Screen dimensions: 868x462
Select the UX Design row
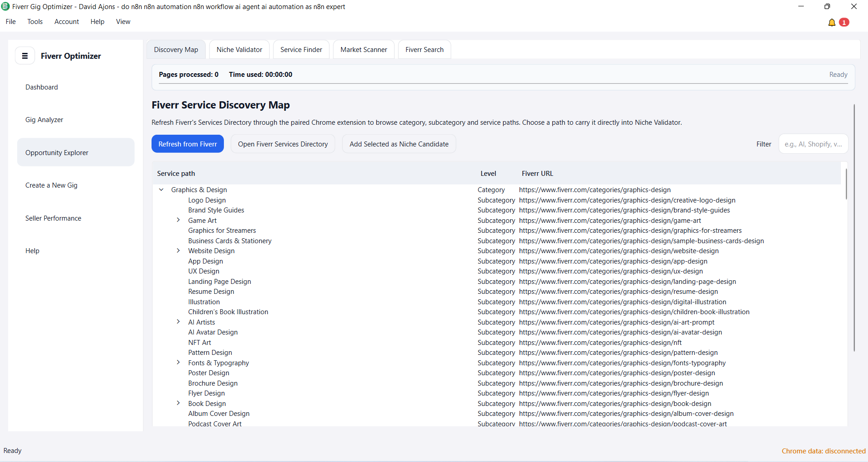[x=497, y=271]
